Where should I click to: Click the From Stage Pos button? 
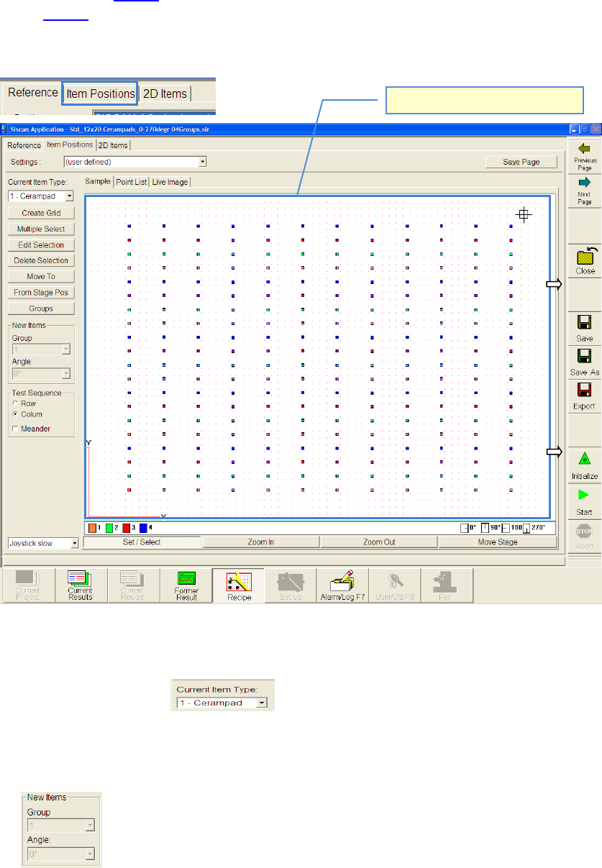pyautogui.click(x=41, y=292)
